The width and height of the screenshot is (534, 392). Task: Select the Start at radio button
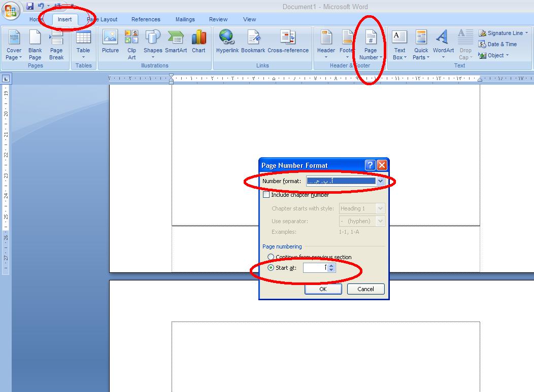click(271, 268)
